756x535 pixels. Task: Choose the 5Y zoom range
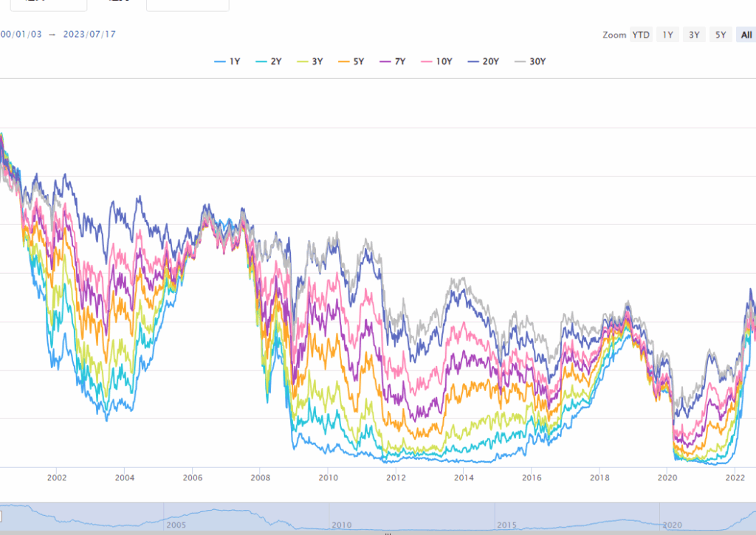pyautogui.click(x=721, y=35)
